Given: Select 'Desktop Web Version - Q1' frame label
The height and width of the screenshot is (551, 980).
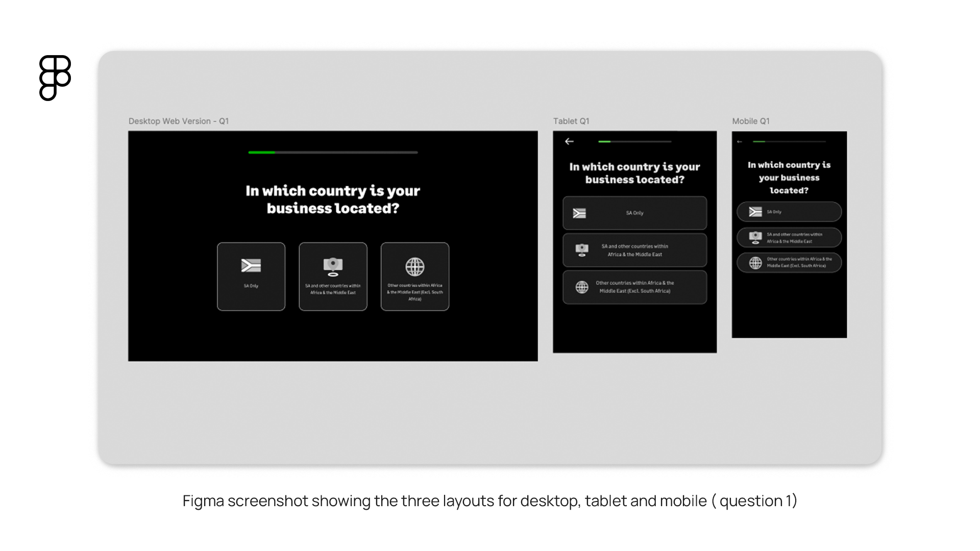Looking at the screenshot, I should [179, 121].
